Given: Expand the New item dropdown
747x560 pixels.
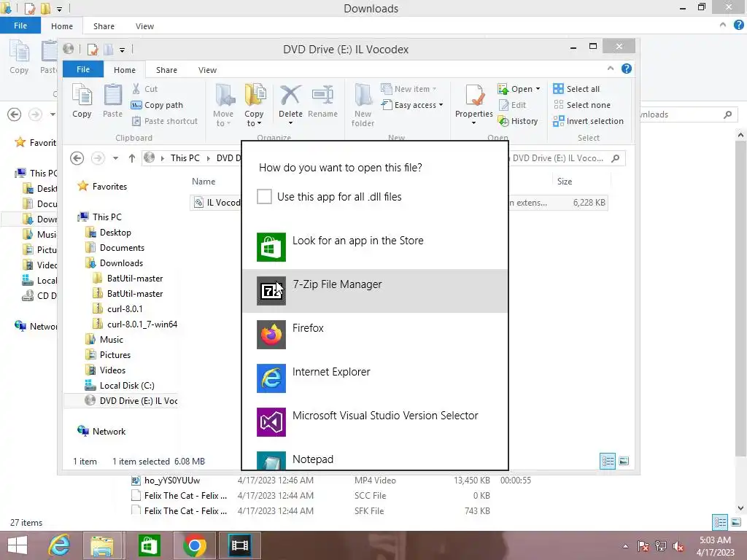Looking at the screenshot, I should pyautogui.click(x=409, y=88).
